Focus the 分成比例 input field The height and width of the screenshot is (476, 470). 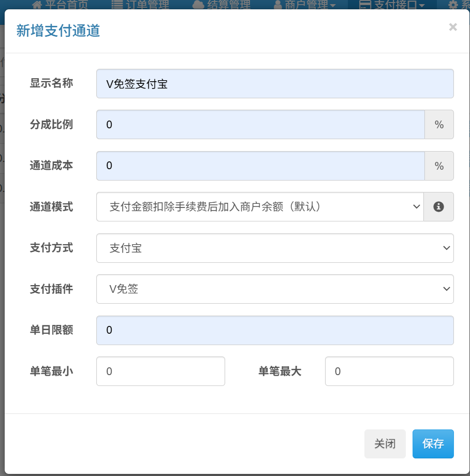coord(260,125)
